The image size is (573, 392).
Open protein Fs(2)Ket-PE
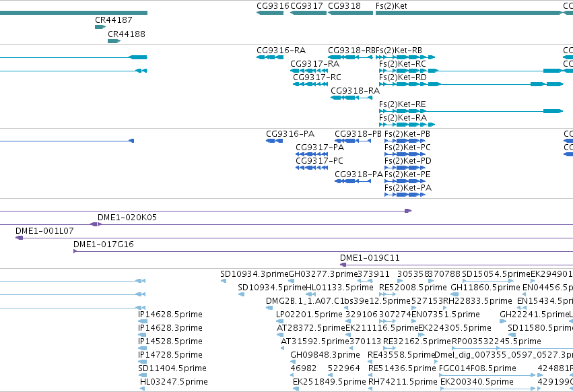point(405,181)
